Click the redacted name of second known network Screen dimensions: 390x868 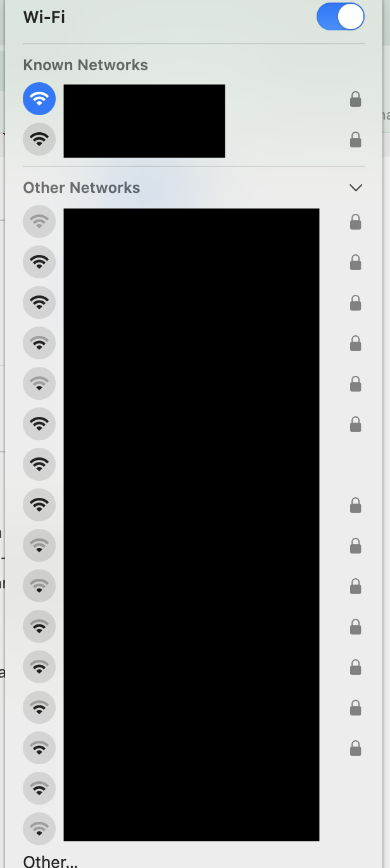144,139
